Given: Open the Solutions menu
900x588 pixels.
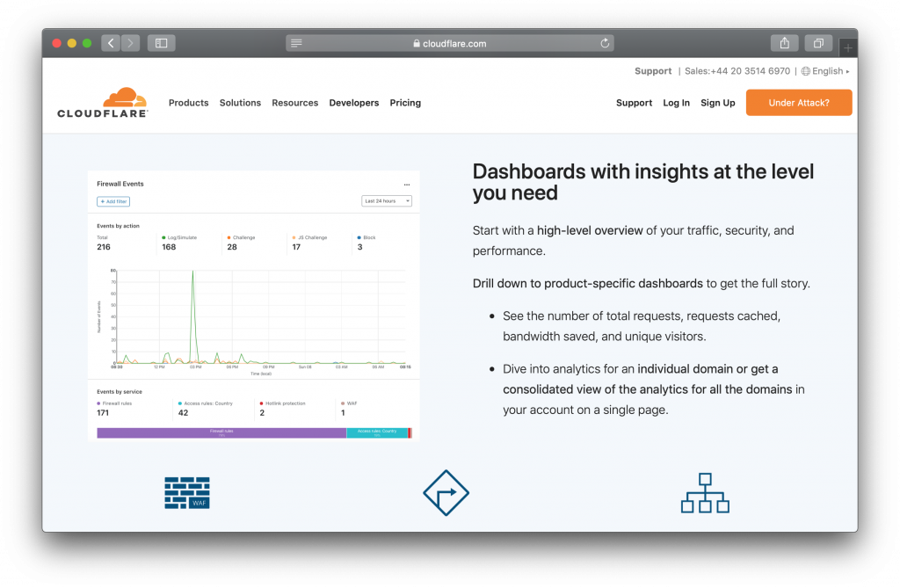Looking at the screenshot, I should pos(240,103).
